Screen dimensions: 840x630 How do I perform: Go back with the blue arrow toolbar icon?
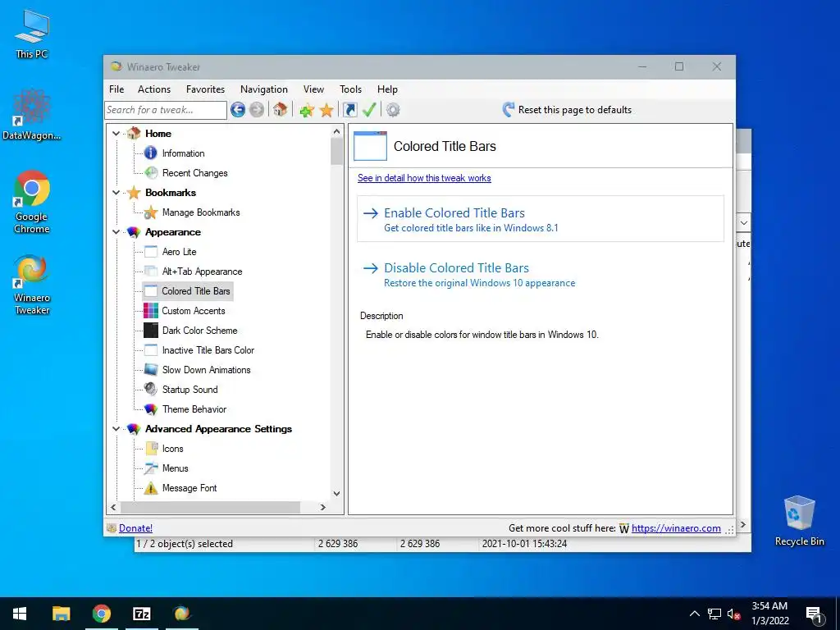[238, 110]
